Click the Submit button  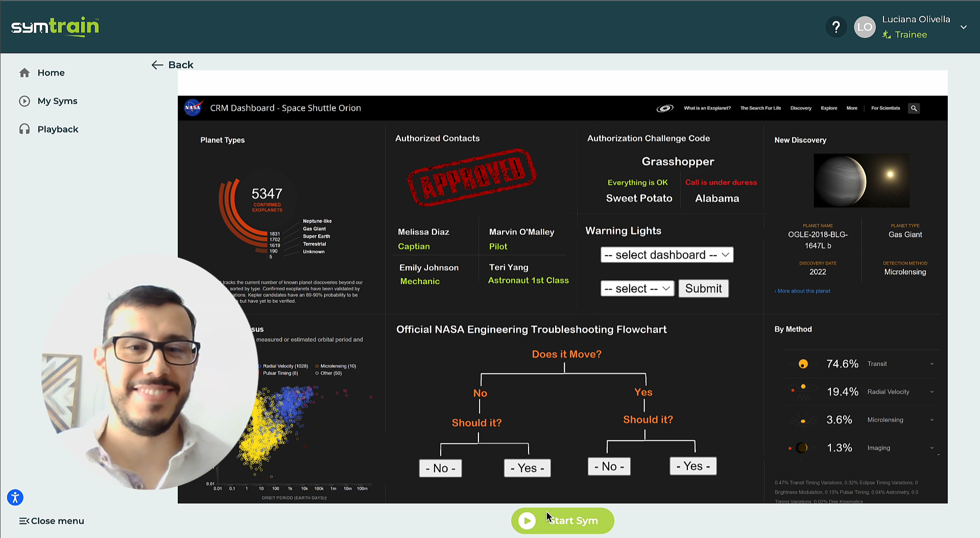[x=703, y=289]
